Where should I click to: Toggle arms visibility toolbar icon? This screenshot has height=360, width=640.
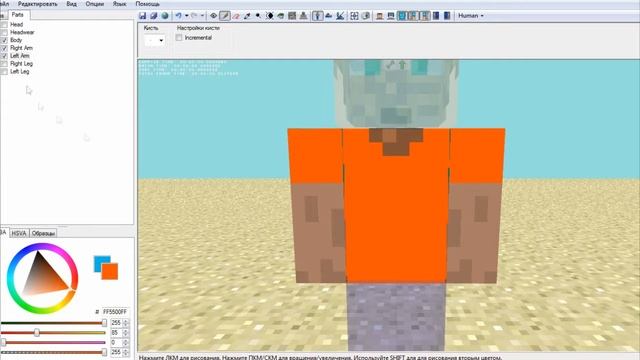point(413,16)
